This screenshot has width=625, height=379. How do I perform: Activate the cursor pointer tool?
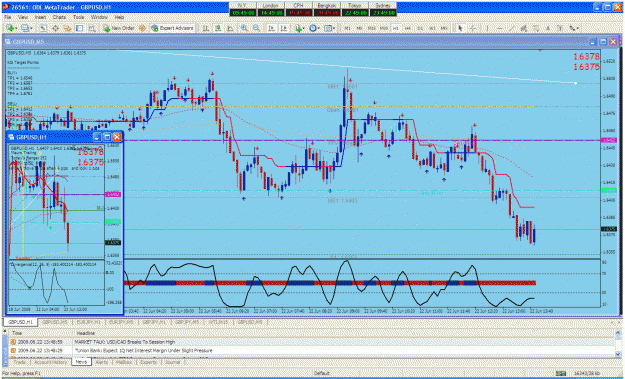click(x=460, y=28)
